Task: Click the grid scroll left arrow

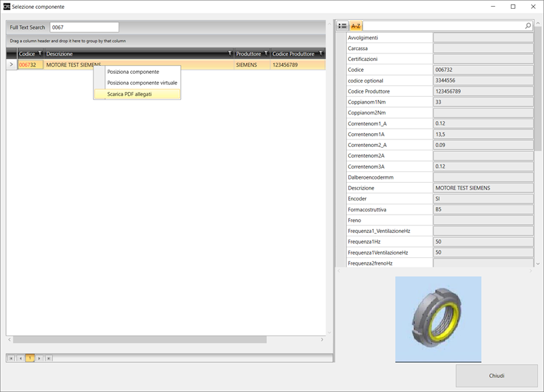Action: click(9, 340)
